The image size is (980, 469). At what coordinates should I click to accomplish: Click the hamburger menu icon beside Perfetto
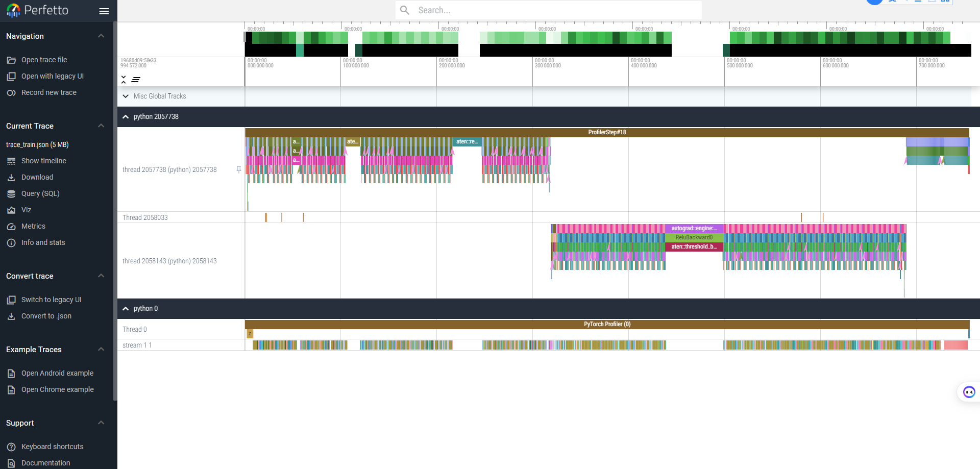coord(104,11)
